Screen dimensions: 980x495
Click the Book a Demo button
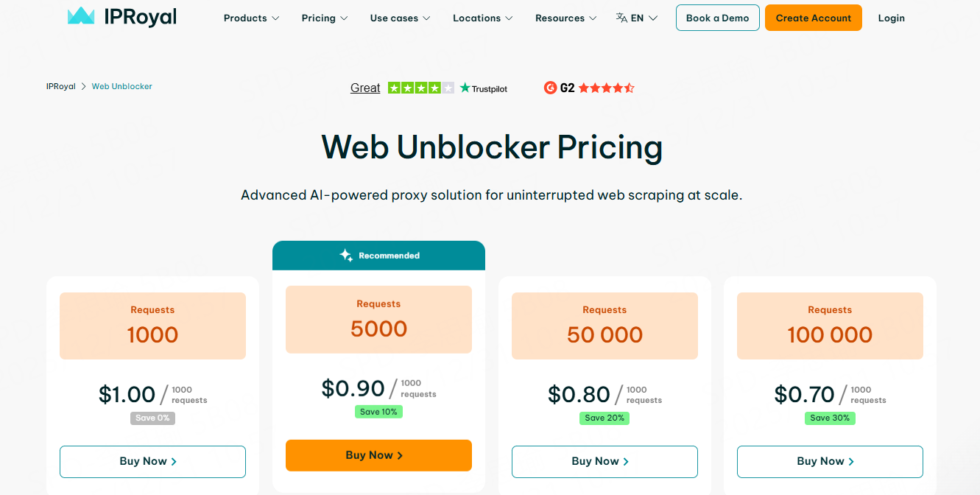point(717,18)
